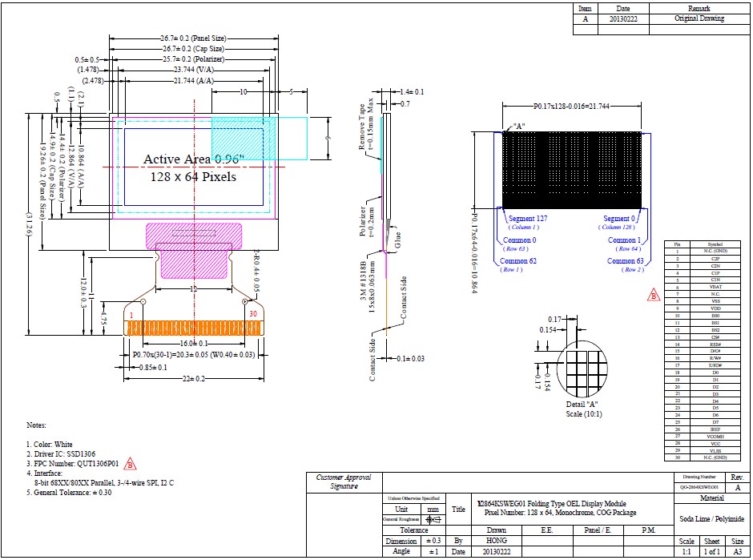Click the 'VLSS' symbol in pin 29 row
The image size is (753, 560).
click(x=715, y=450)
